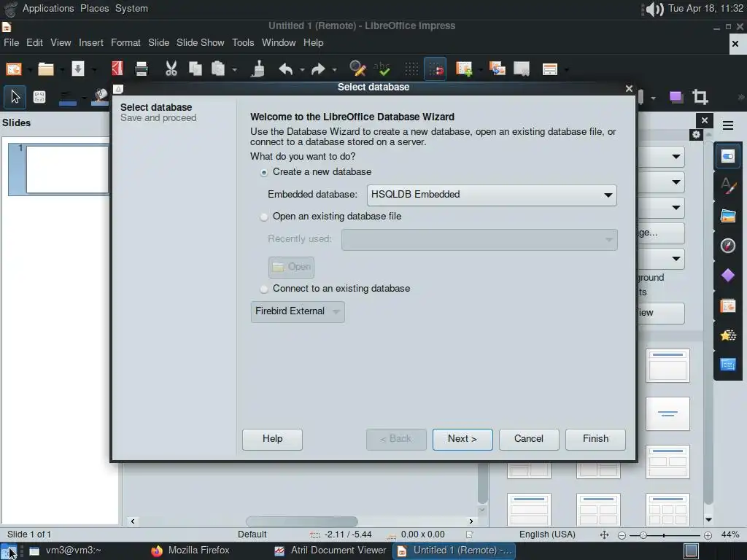
Task: Switch to Mozilla Firefox in taskbar
Action: pos(190,551)
